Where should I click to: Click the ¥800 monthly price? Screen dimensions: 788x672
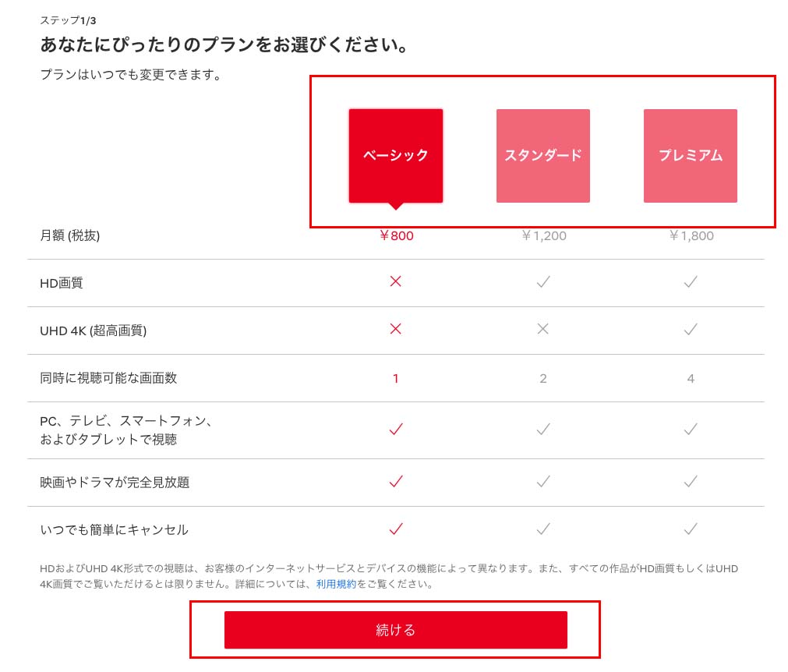pos(395,235)
